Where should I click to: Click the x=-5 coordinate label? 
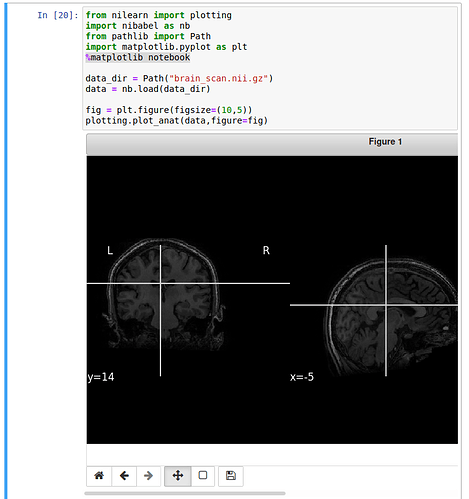pyautogui.click(x=302, y=377)
